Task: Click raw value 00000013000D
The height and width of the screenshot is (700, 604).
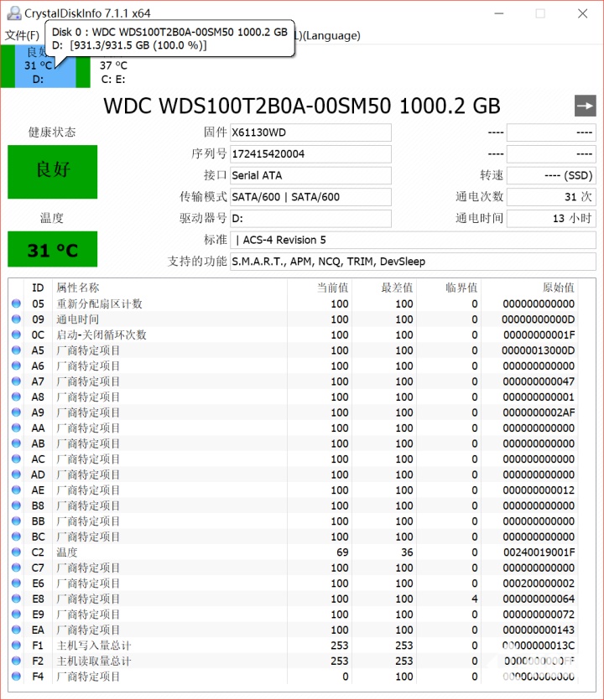Action: (539, 350)
